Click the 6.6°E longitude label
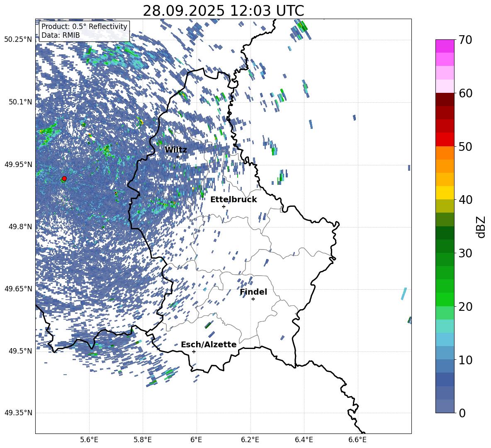This screenshot has width=491, height=448. 357,440
